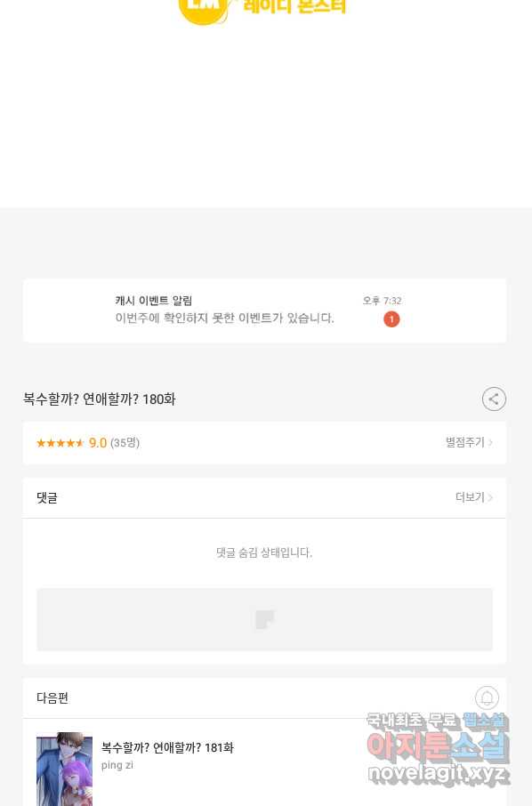The width and height of the screenshot is (532, 806).
Task: Expand comments with 더보기 chevron
Action: click(490, 497)
